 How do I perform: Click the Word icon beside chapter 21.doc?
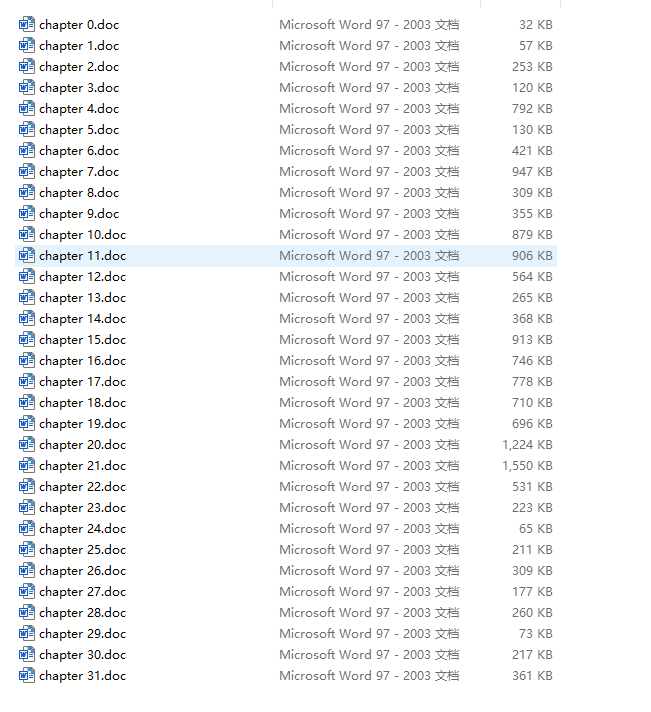pyautogui.click(x=27, y=465)
